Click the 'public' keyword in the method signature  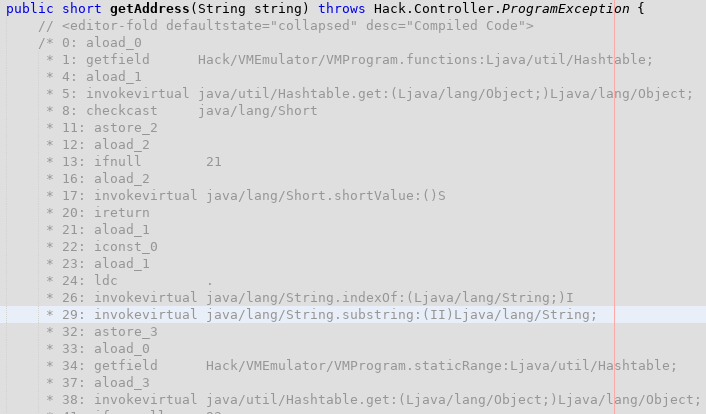click(30, 9)
